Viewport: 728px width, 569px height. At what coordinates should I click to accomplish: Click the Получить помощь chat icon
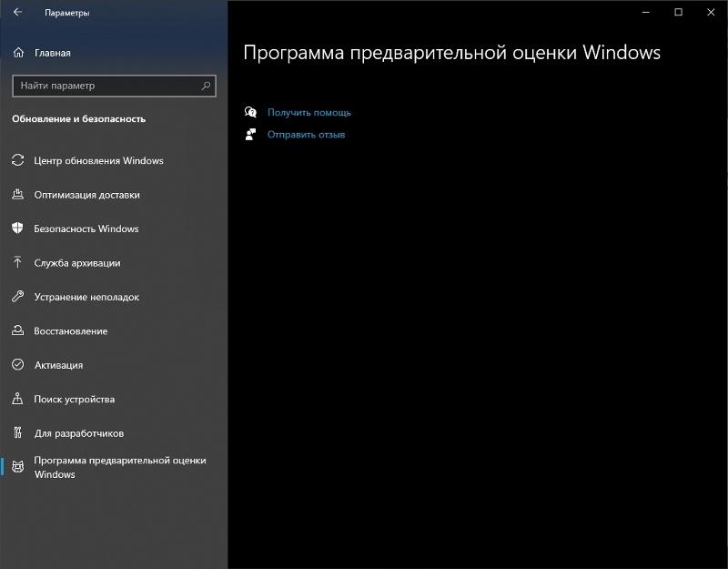(x=251, y=112)
